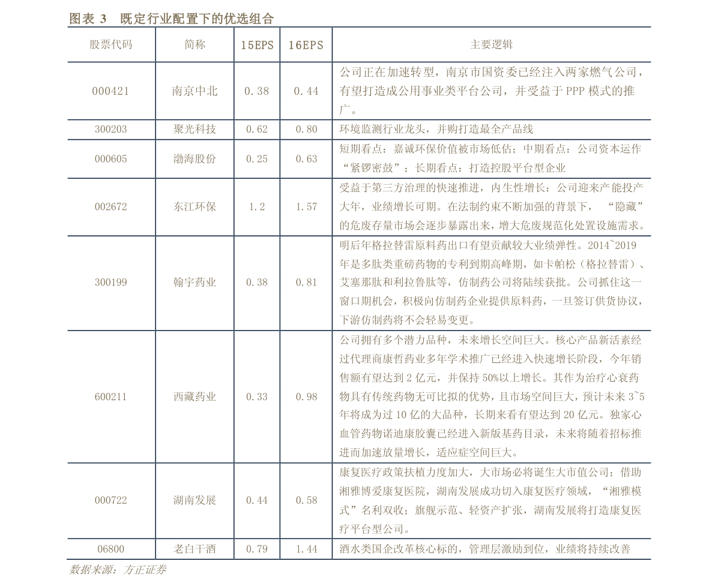Screen dimensions: 715x588
Task: Click stock code 600211
Action: tap(110, 397)
